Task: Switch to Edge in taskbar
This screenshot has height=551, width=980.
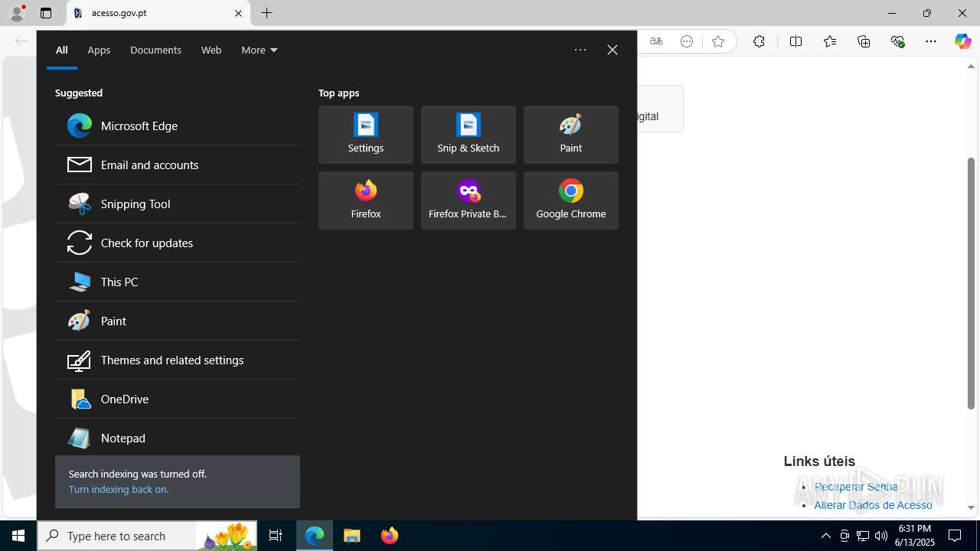Action: pos(315,536)
